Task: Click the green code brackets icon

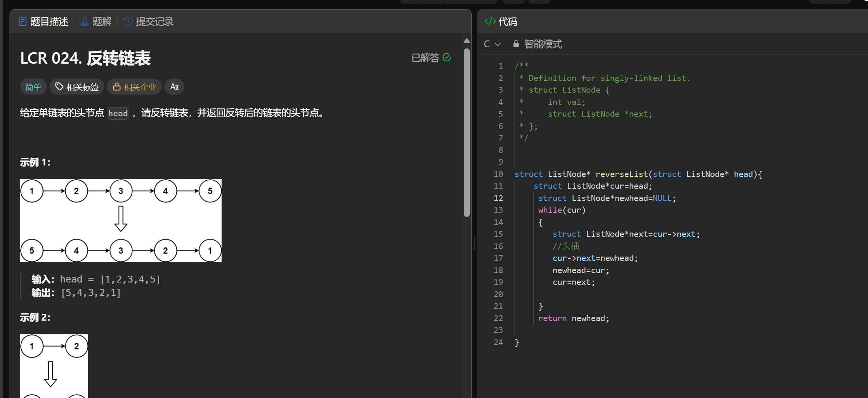Action: (490, 22)
